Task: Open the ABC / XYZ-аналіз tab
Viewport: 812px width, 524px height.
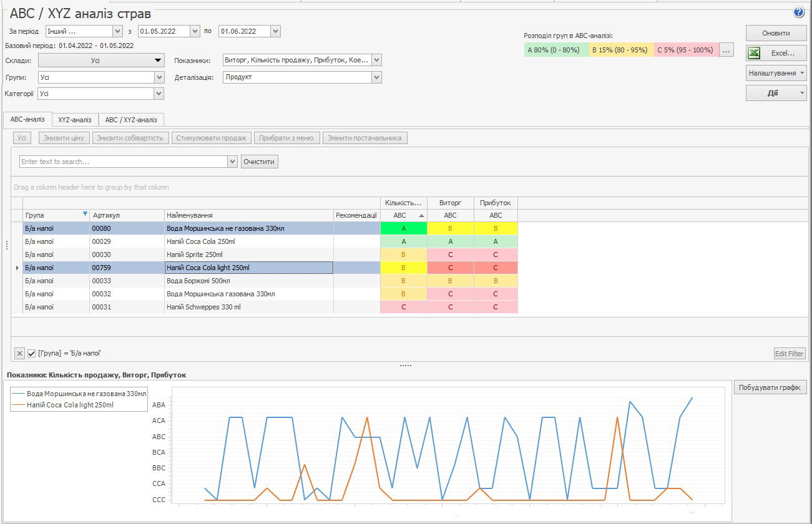Action: [x=130, y=120]
